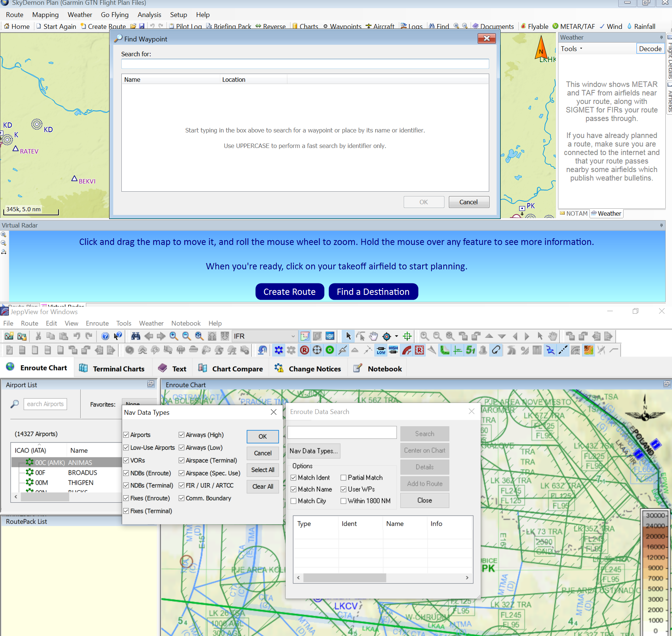
Task: Select the 00F BROADUS airport row
Action: 67,472
